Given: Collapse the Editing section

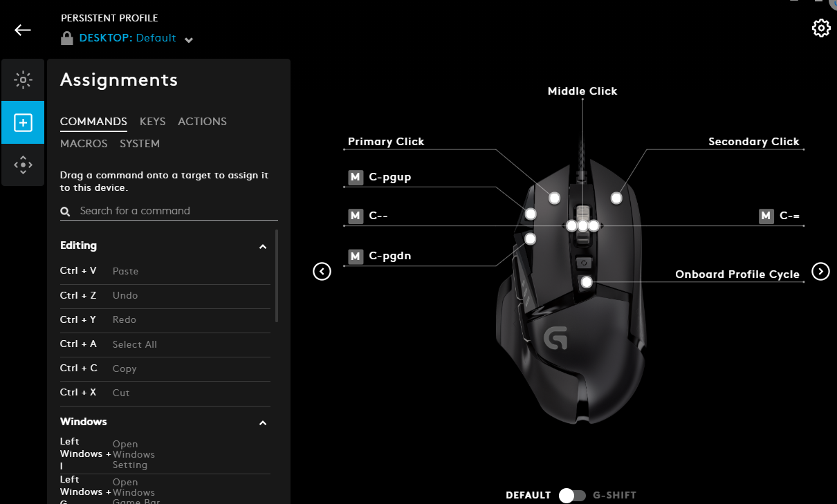Looking at the screenshot, I should tap(263, 247).
